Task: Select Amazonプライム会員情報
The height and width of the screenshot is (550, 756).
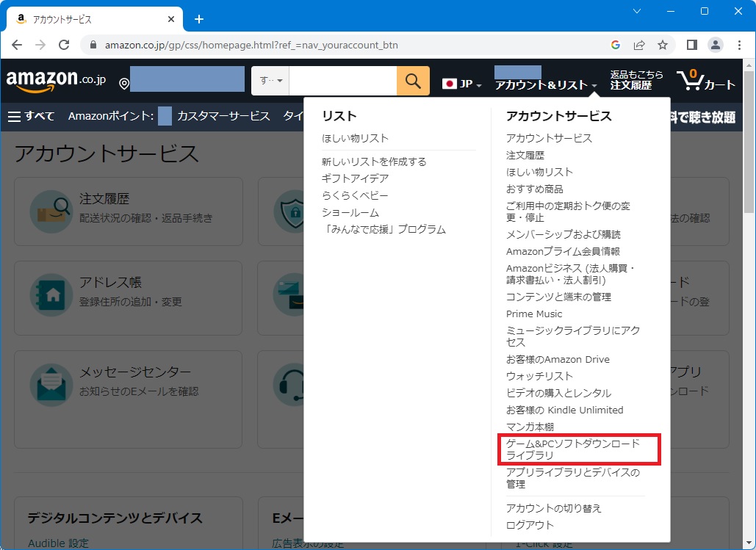Action: tap(563, 251)
